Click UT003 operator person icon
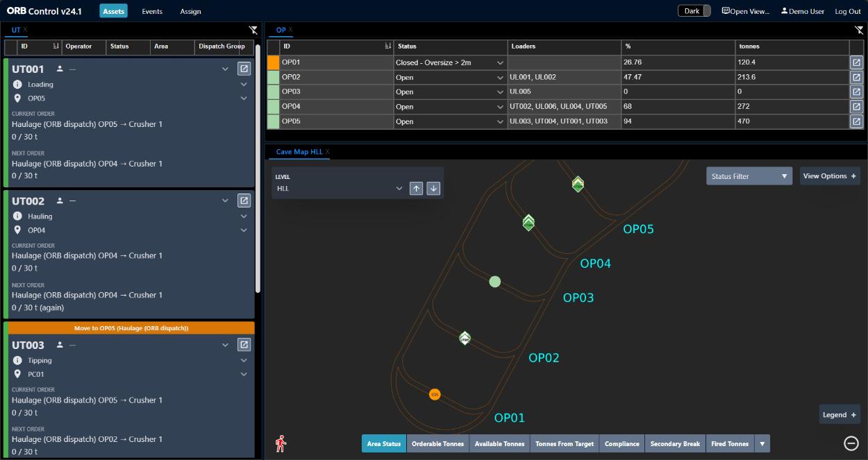The width and height of the screenshot is (868, 460). [x=60, y=345]
